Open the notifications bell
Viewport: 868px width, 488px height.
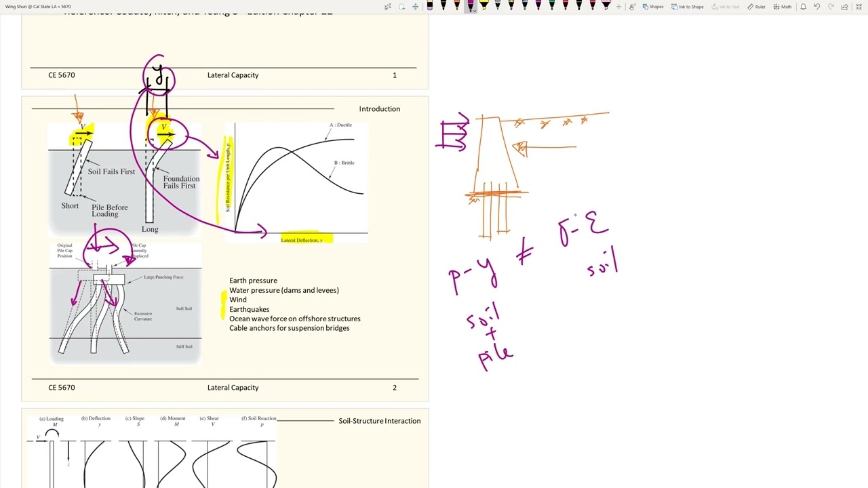pos(804,7)
